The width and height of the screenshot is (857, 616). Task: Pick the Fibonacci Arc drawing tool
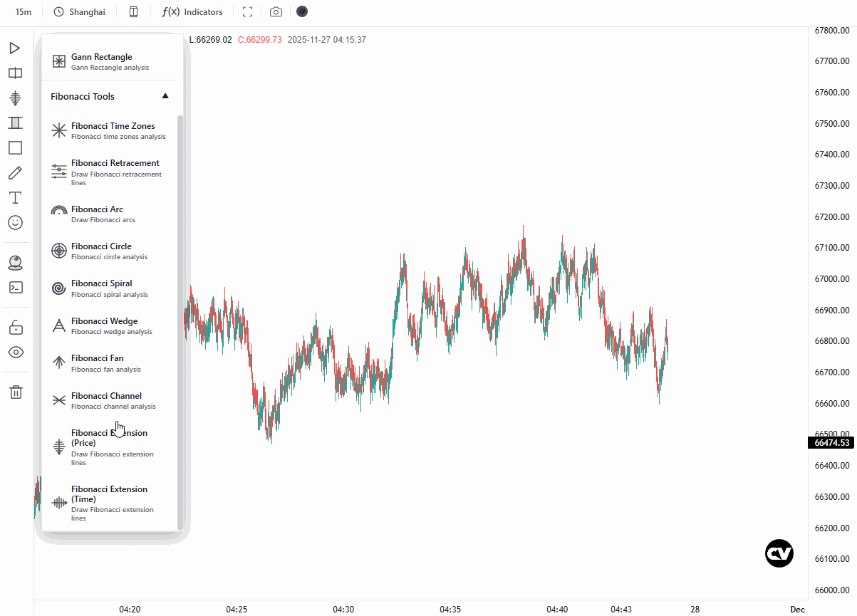click(110, 214)
